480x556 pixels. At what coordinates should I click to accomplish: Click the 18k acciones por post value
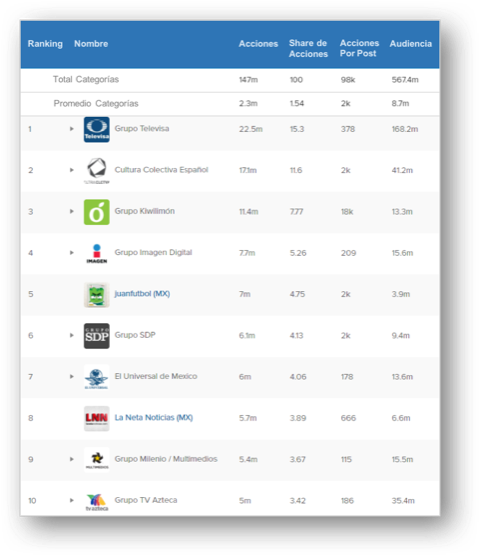[347, 212]
